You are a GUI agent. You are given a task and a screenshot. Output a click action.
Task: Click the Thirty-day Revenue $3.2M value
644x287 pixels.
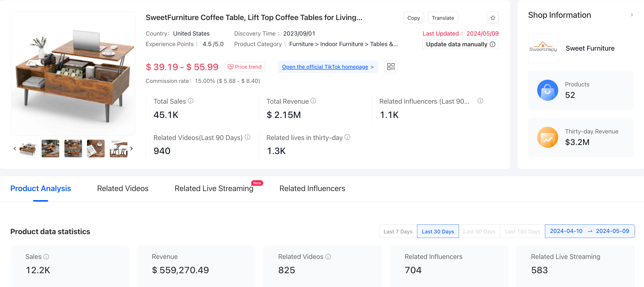pyautogui.click(x=577, y=142)
